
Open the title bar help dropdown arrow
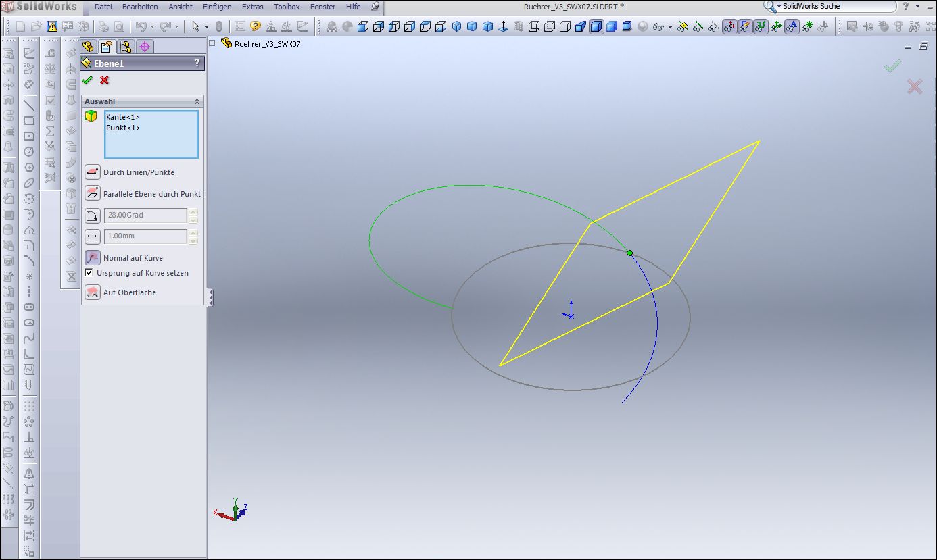pyautogui.click(x=917, y=7)
